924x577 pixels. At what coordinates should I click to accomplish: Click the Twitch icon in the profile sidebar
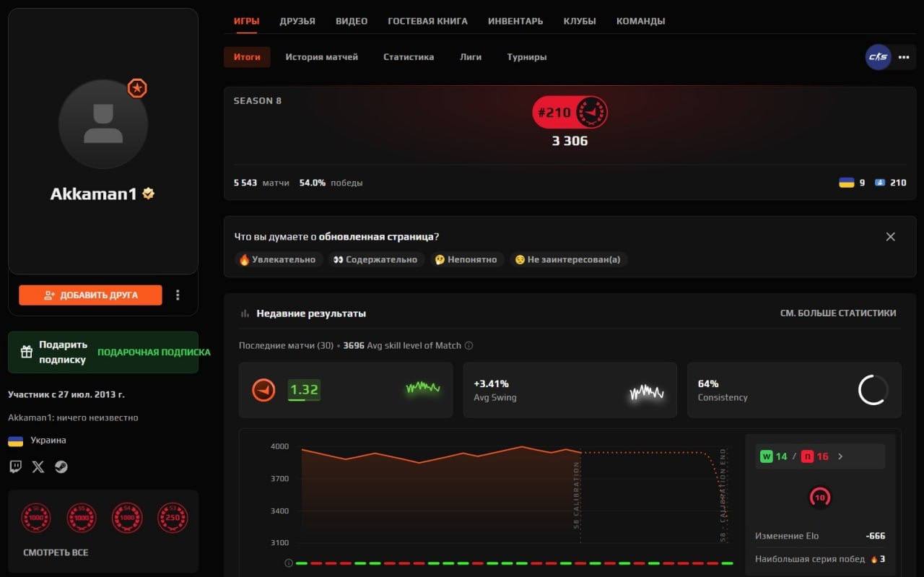pyautogui.click(x=14, y=467)
